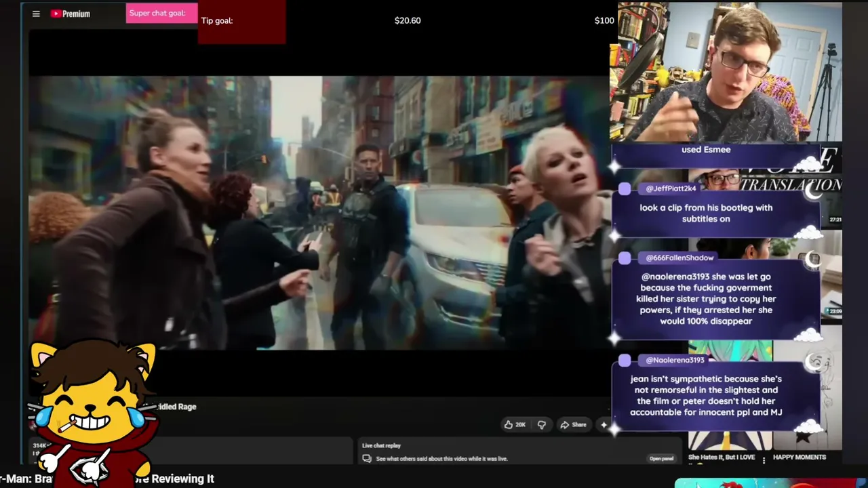Click the 'Live chat replay' heading
The width and height of the screenshot is (868, 488).
click(381, 445)
